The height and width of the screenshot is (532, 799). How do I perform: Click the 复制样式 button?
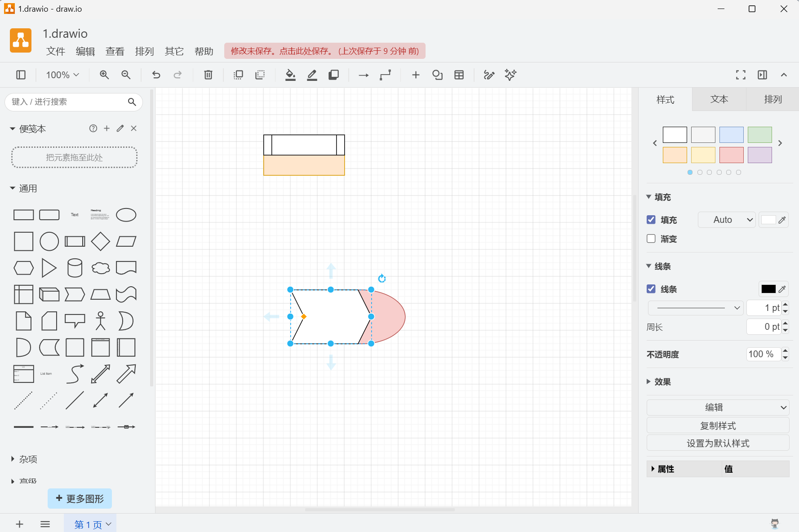pyautogui.click(x=718, y=426)
